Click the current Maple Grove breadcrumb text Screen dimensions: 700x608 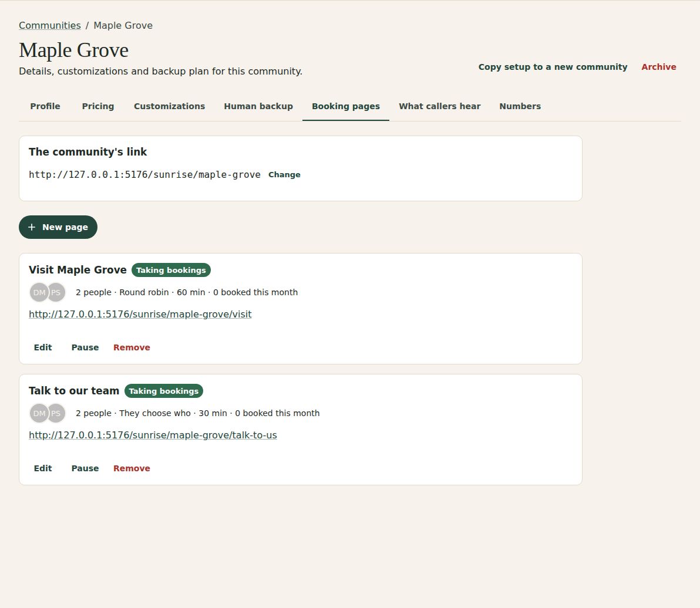click(123, 25)
